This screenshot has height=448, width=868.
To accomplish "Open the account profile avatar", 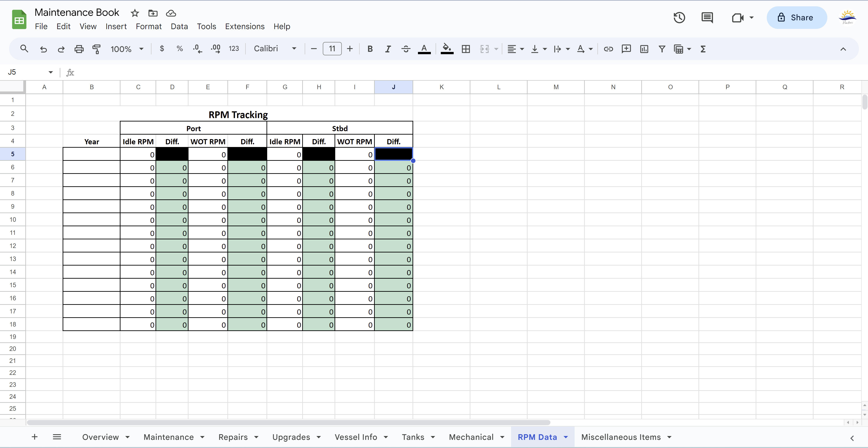I will [847, 18].
